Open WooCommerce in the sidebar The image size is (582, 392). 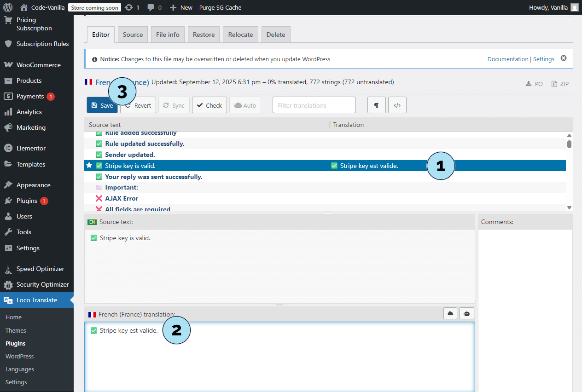(x=38, y=65)
